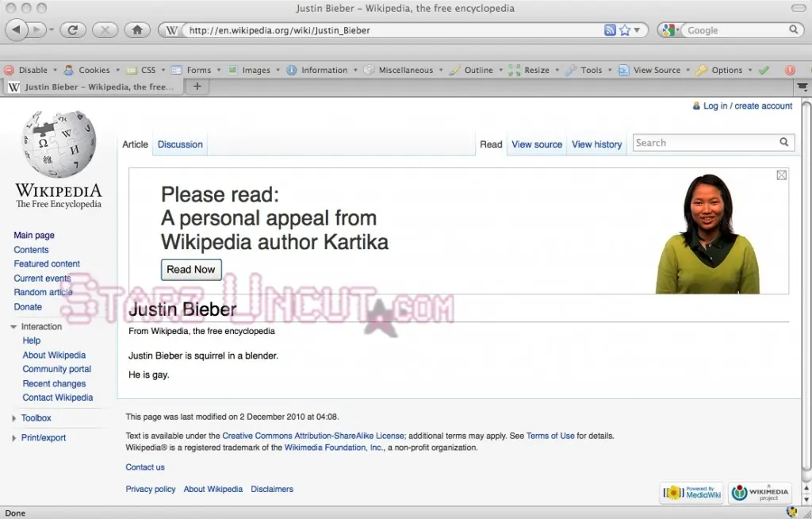Open Community portal in sidebar
812x519 pixels.
57,369
